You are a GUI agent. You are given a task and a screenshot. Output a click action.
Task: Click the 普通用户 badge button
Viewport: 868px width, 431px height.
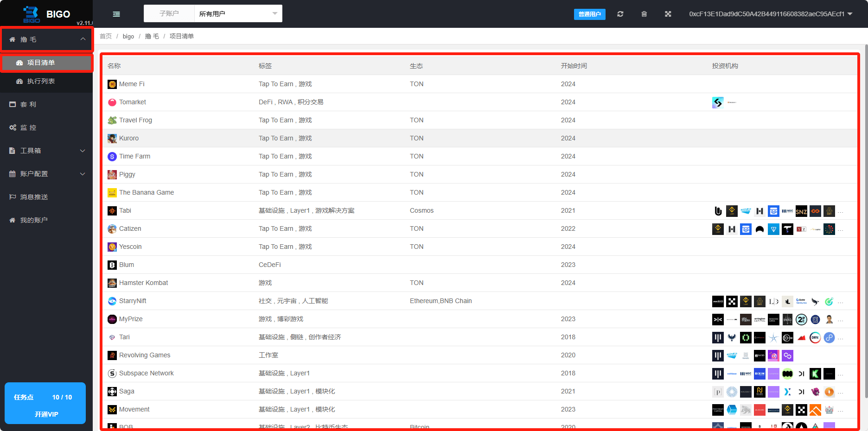pos(589,14)
